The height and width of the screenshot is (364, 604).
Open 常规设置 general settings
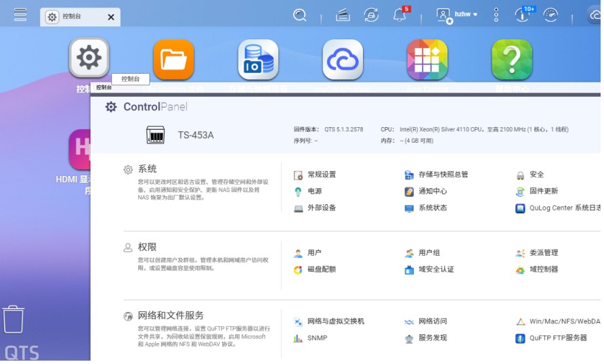coord(315,175)
